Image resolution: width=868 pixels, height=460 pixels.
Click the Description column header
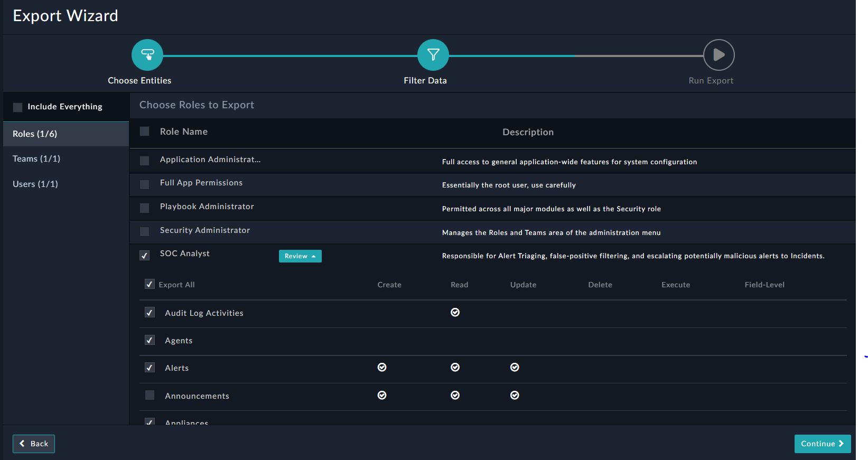[x=528, y=132]
